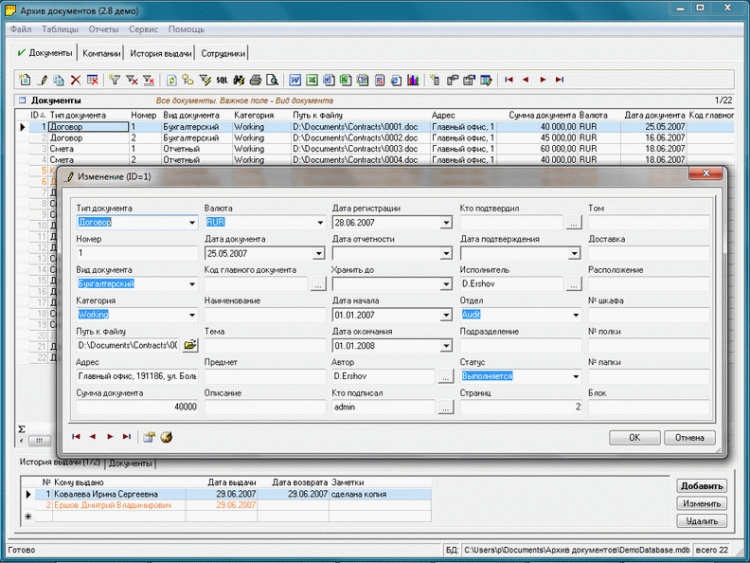Click the red X delete record icon
Screen dimensions: 750x563
point(75,80)
